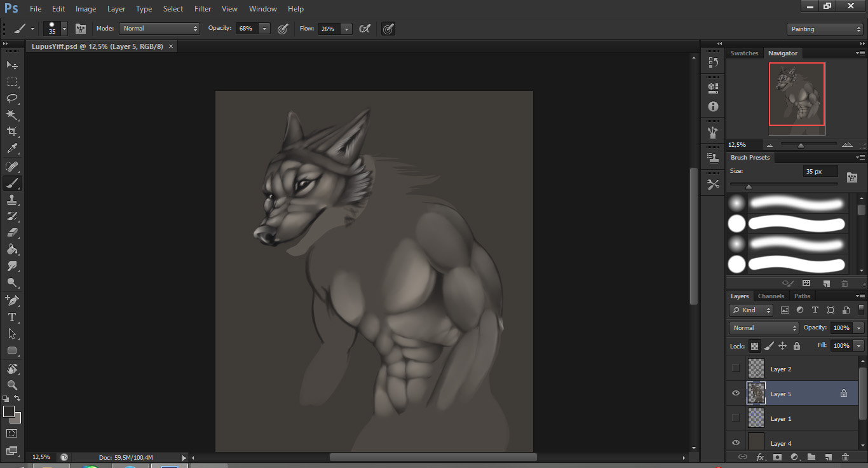Expand the layer blend mode Normal dropdown
Viewport: 868px width, 468px height.
click(764, 328)
